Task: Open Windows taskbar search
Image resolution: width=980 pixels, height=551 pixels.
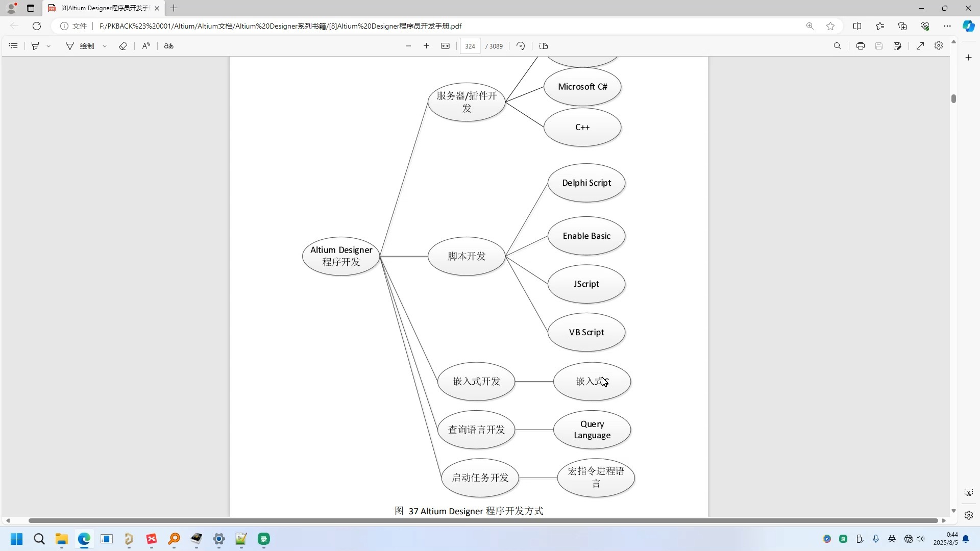Action: pos(39,539)
